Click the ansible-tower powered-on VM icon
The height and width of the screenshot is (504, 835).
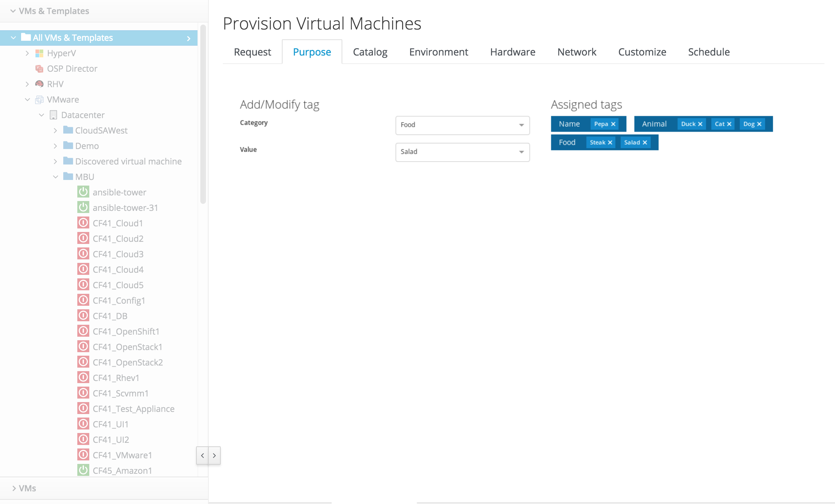pyautogui.click(x=83, y=192)
